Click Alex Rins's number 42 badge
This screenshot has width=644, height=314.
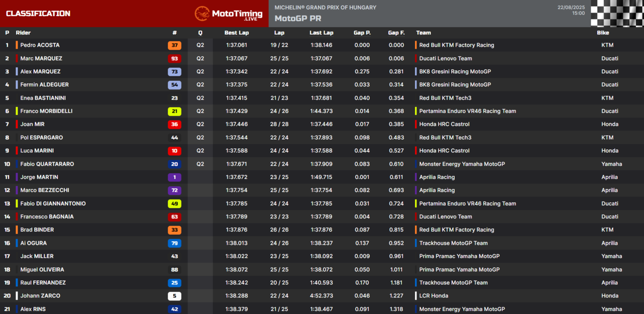point(175,309)
